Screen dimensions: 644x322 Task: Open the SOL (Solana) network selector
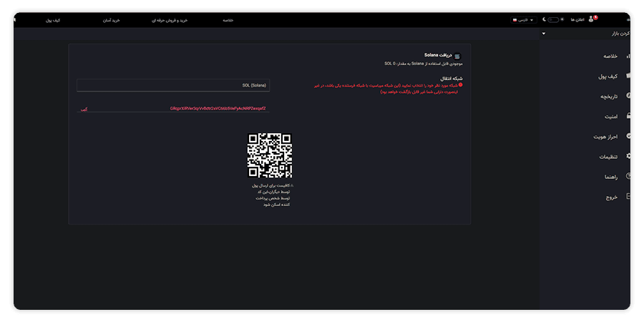[173, 85]
